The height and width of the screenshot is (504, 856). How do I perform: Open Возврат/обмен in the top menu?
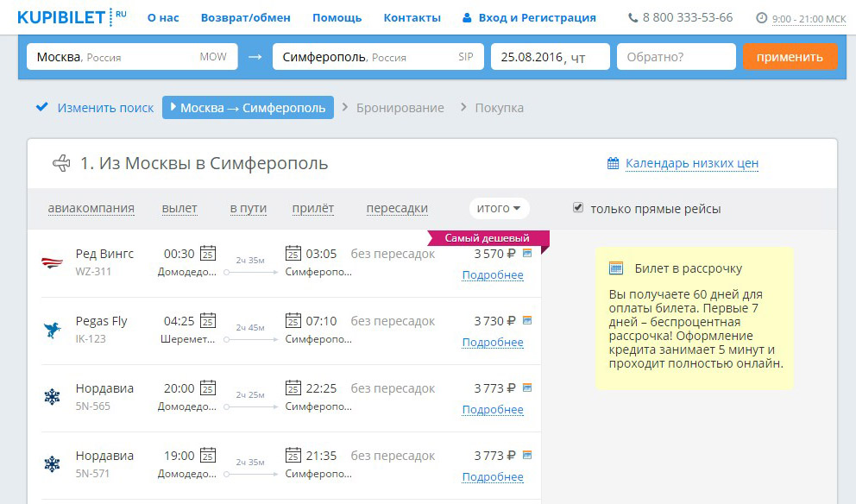pos(246,17)
